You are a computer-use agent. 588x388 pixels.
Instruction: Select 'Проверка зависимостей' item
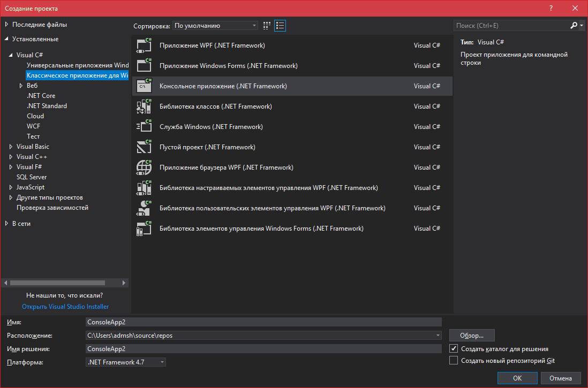pos(52,207)
